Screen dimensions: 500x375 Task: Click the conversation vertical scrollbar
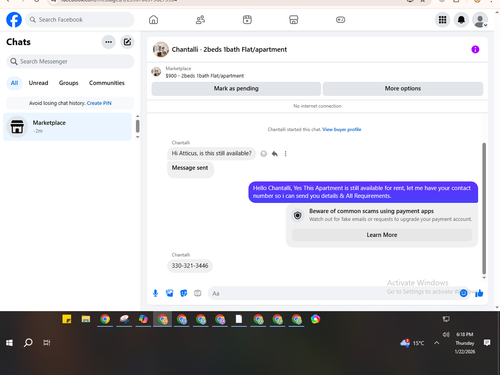(x=484, y=208)
